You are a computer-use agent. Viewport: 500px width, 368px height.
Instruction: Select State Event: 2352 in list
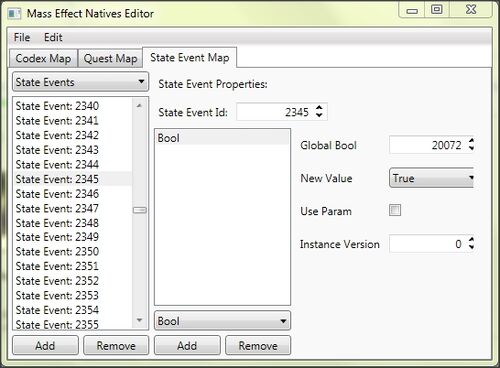point(73,281)
